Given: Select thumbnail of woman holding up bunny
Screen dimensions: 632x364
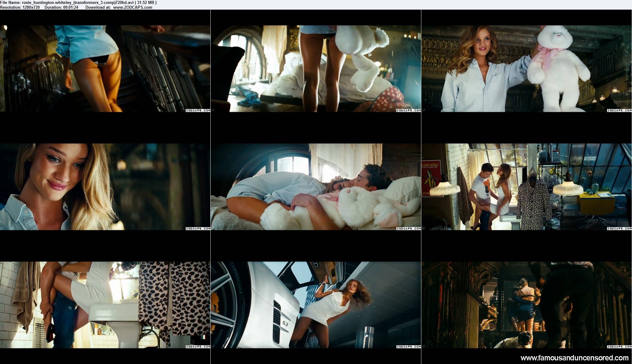Looking at the screenshot, I should pyautogui.click(x=526, y=69).
